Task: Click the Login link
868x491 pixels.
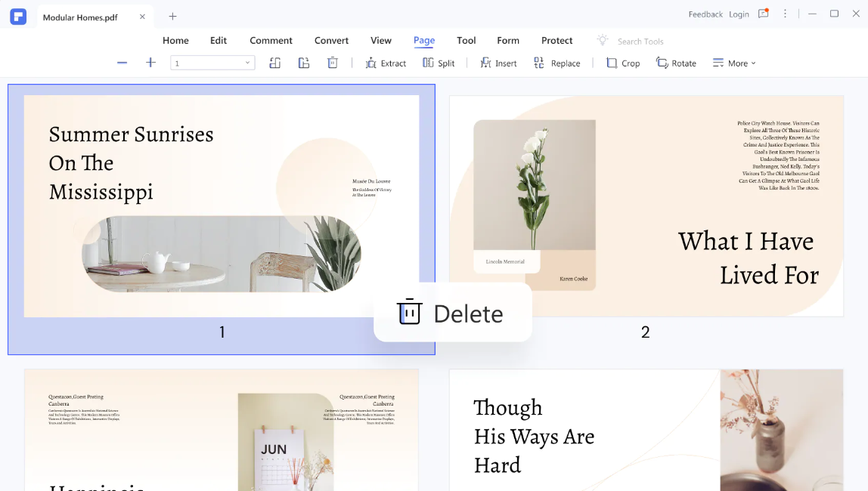Action: (x=739, y=14)
